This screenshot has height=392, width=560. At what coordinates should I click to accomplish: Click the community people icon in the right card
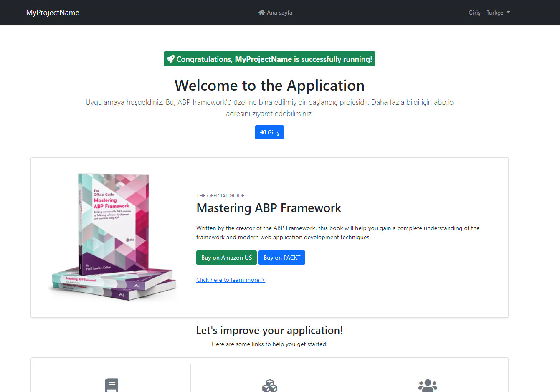(x=428, y=385)
